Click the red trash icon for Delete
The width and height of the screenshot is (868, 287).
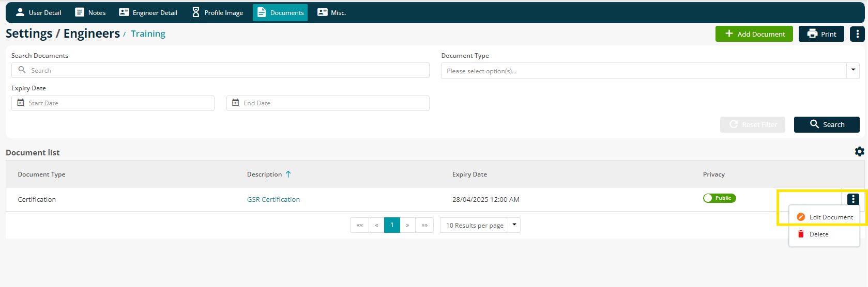[801, 234]
